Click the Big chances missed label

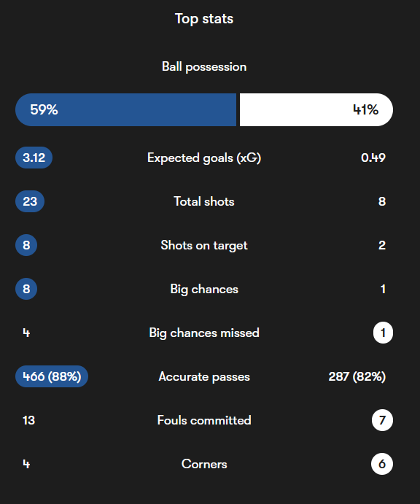coord(204,333)
